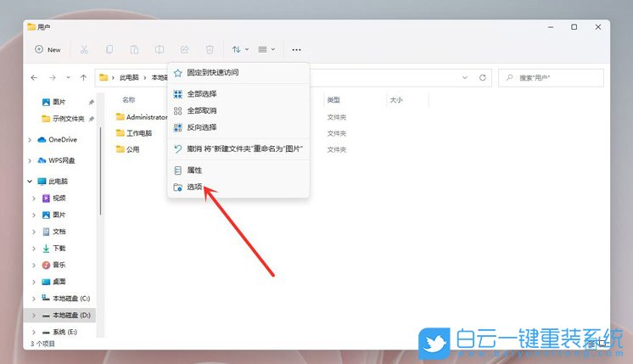The height and width of the screenshot is (364, 633).
Task: Sort by the 类型 column header
Action: click(333, 99)
